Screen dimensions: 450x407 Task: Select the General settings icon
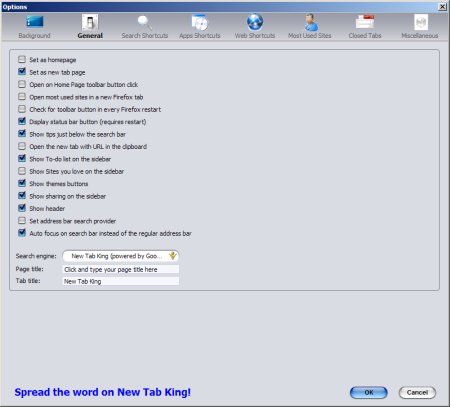click(x=90, y=22)
